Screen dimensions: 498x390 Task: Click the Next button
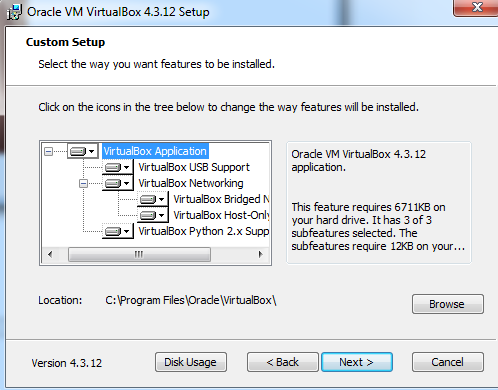(357, 362)
